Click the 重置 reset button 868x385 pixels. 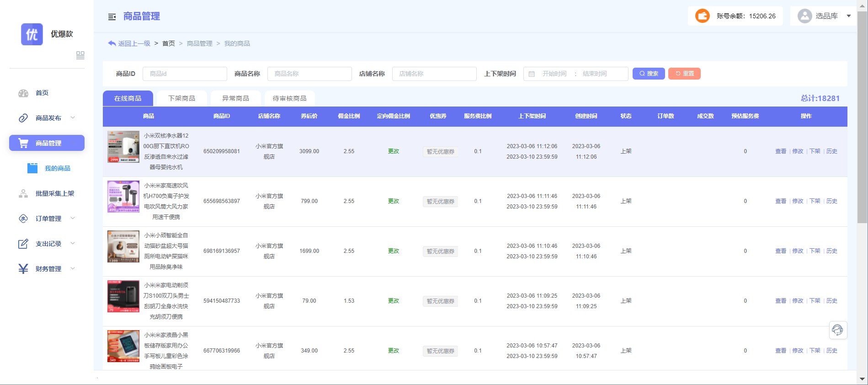tap(684, 74)
